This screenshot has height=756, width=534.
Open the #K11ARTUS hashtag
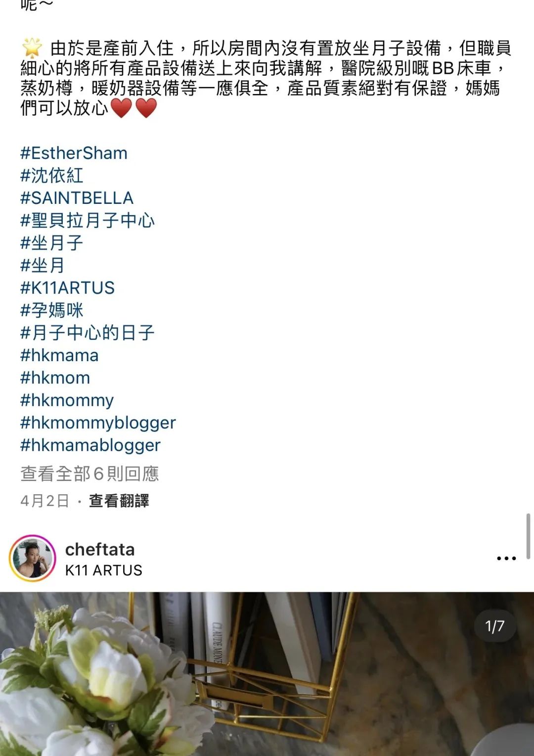tap(67, 287)
